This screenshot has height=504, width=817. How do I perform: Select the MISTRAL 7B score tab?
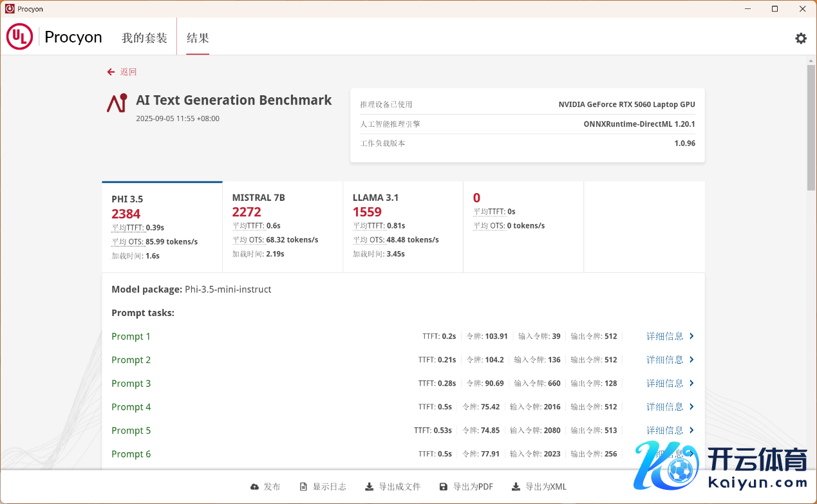tap(282, 227)
